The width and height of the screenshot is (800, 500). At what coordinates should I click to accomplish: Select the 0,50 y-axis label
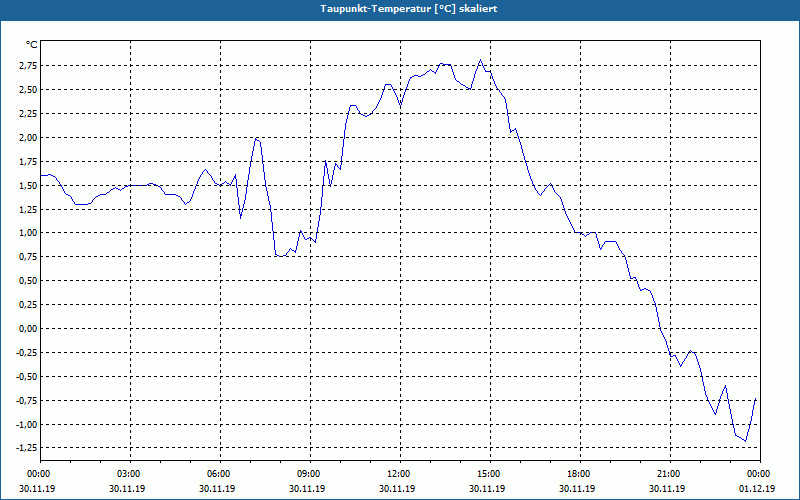28,281
